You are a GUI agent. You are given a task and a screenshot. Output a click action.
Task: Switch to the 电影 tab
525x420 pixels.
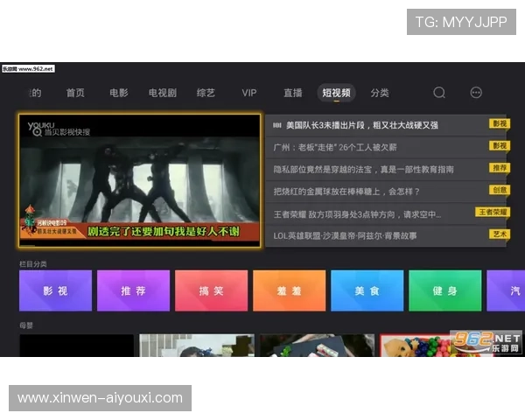click(119, 93)
